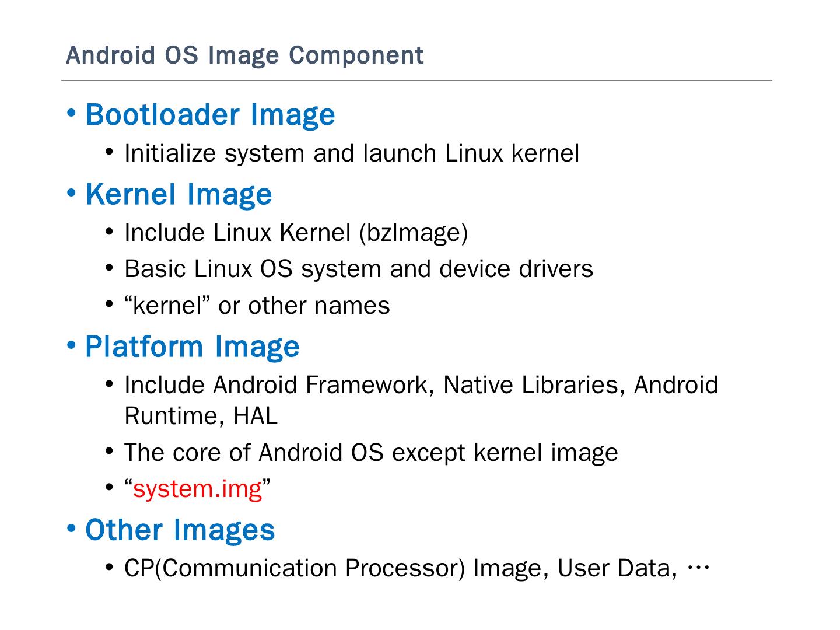Click the Initialize system and launch line
840x630 pixels.
tap(351, 154)
